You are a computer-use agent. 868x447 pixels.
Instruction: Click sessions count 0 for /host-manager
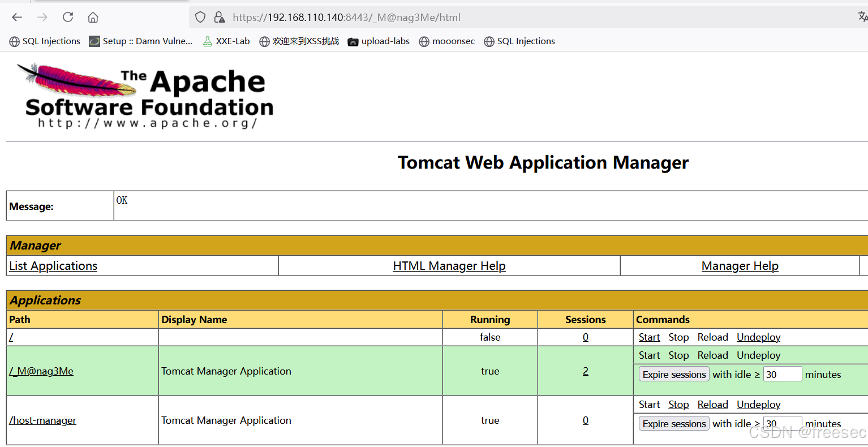click(x=586, y=420)
